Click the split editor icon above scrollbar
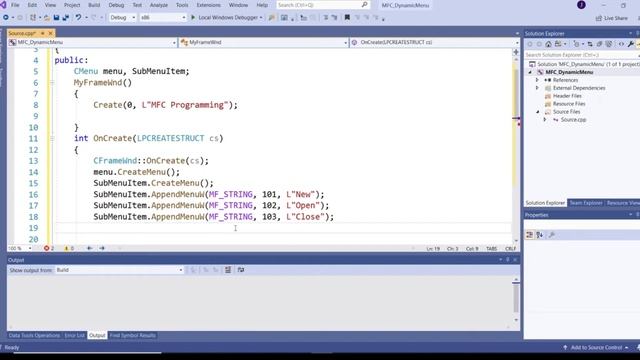 (x=516, y=52)
